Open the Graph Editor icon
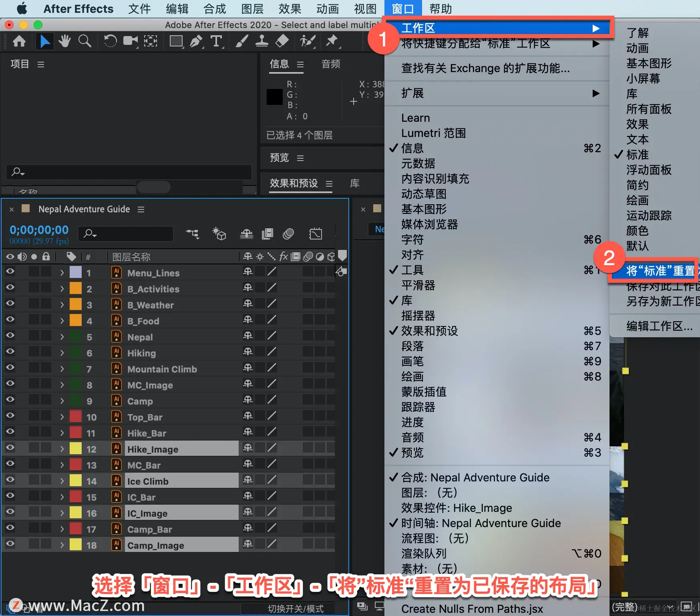The image size is (700, 616). coord(316,234)
